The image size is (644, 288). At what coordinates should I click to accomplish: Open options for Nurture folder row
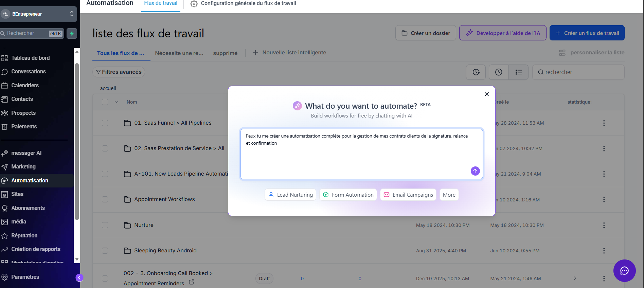pyautogui.click(x=604, y=225)
